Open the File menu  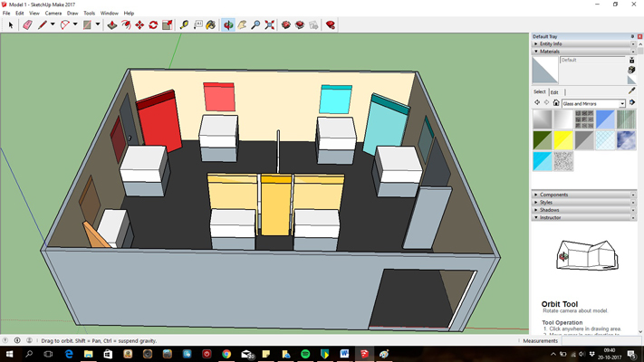tap(6, 14)
